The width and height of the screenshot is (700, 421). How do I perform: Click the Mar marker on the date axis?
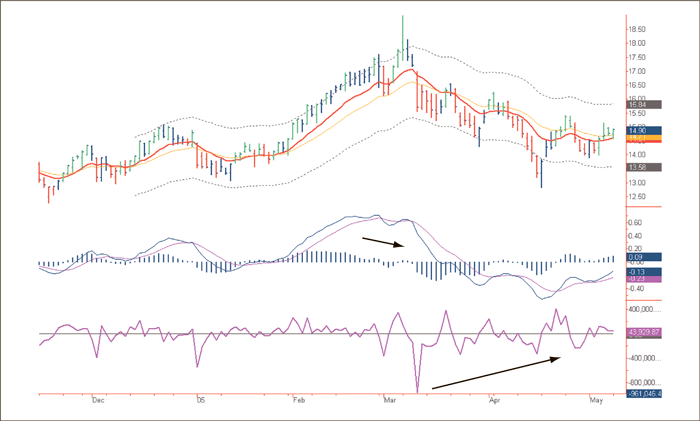point(389,399)
